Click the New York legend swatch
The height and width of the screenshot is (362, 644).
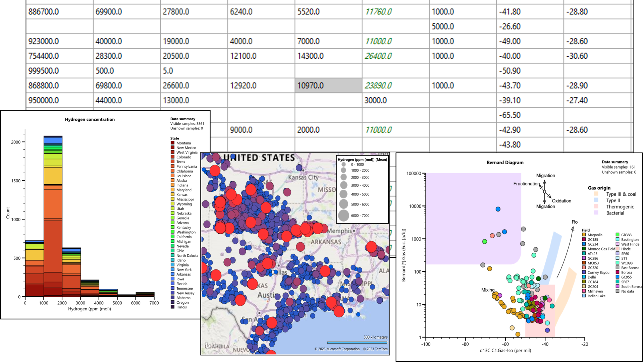pyautogui.click(x=173, y=269)
